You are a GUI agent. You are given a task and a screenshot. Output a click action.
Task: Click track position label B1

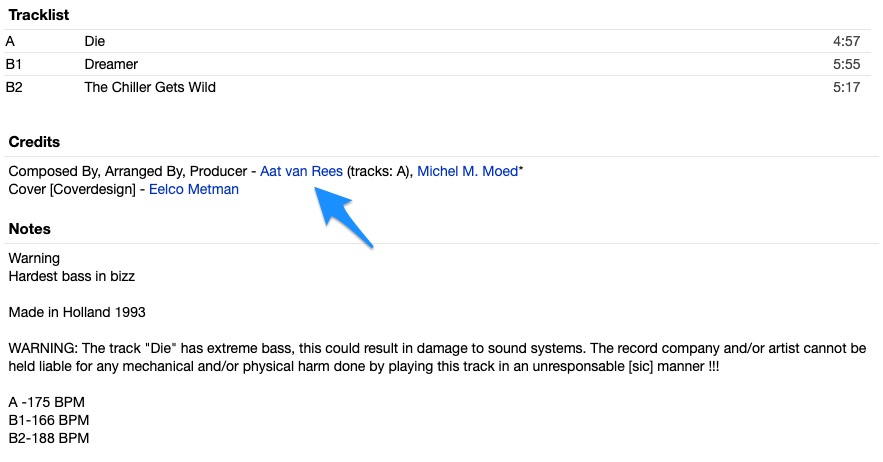point(14,64)
